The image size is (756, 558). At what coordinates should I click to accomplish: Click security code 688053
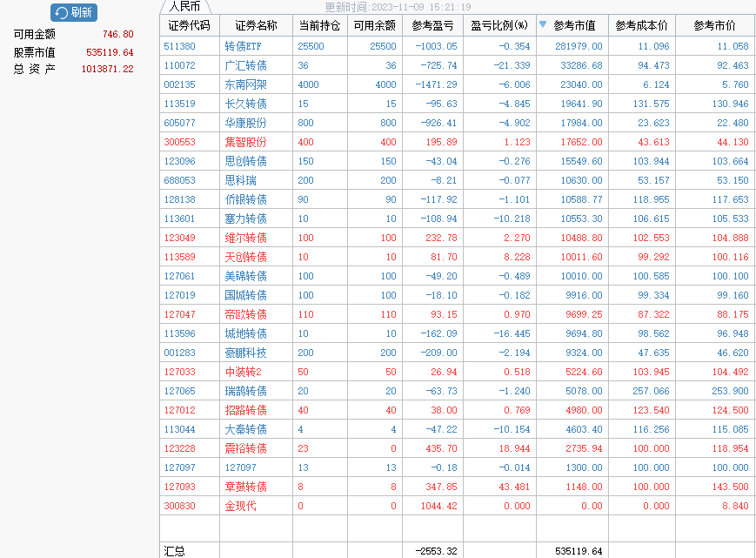[179, 180]
